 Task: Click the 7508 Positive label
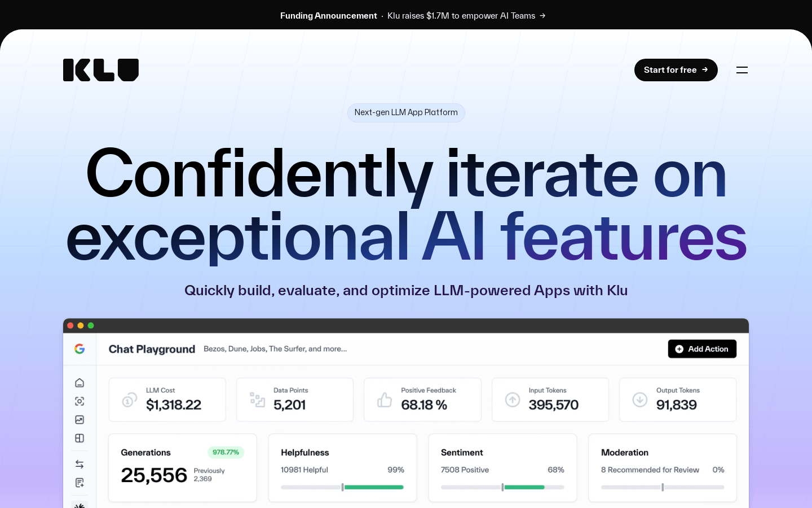click(465, 470)
